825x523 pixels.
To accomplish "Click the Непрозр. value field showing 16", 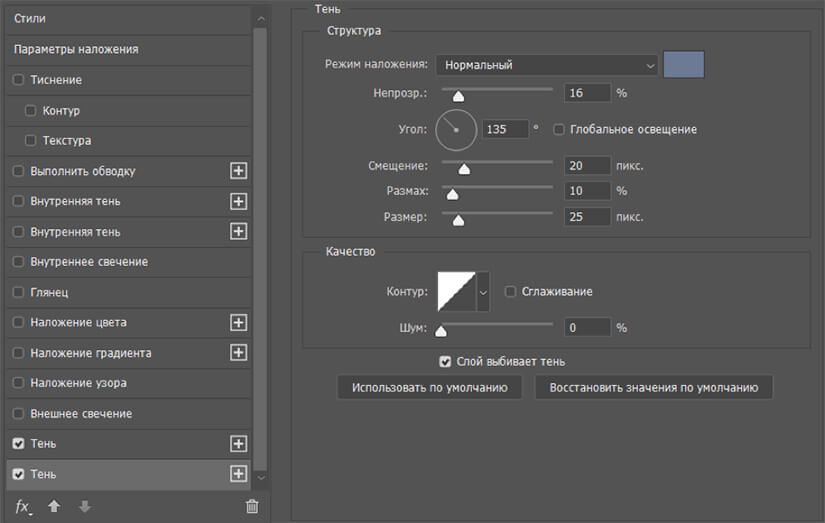I will tap(587, 93).
